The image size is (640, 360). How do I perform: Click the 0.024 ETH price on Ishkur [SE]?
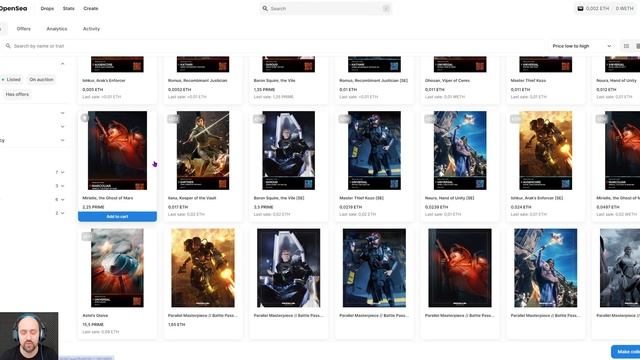point(521,207)
